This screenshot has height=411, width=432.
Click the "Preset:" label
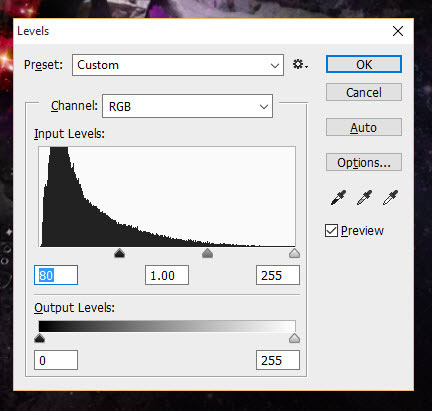click(43, 65)
